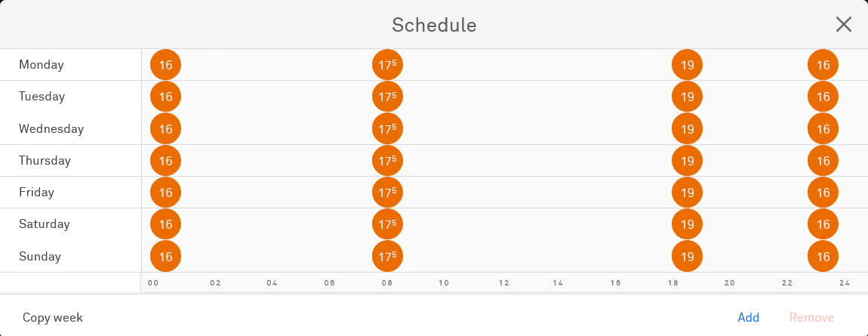Click Add to create a schedule point

[748, 318]
